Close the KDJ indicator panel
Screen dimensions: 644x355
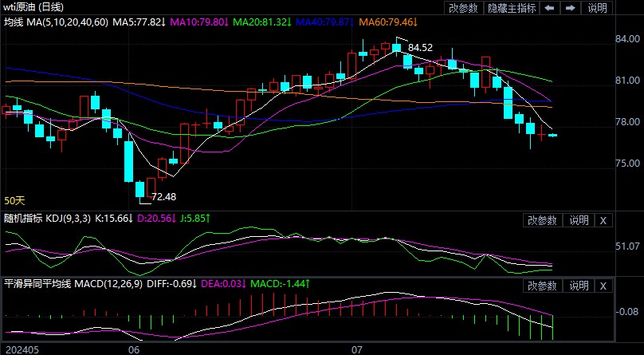point(603,221)
